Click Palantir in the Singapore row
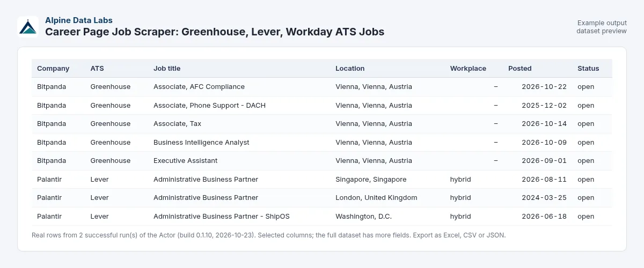 (x=49, y=180)
